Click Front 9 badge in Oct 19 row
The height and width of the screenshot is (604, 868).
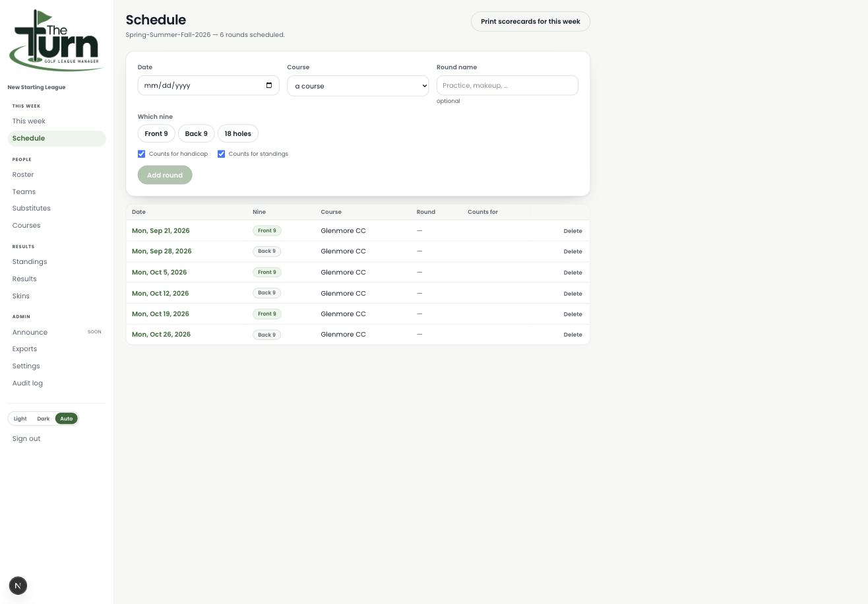[x=267, y=314]
